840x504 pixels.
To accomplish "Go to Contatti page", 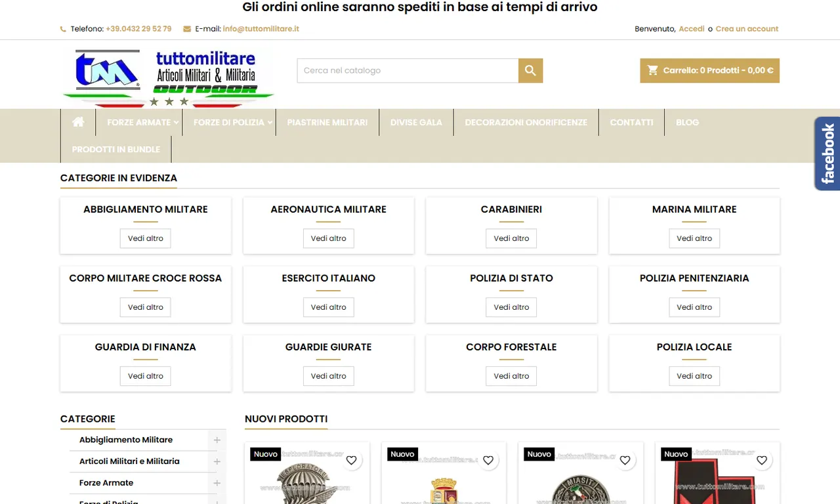I will pyautogui.click(x=631, y=122).
